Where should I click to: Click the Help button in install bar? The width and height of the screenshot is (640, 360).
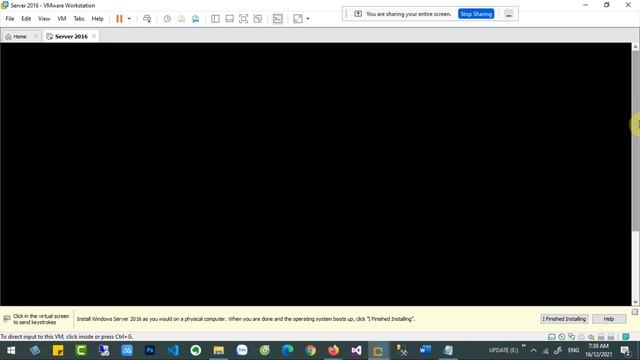[609, 319]
